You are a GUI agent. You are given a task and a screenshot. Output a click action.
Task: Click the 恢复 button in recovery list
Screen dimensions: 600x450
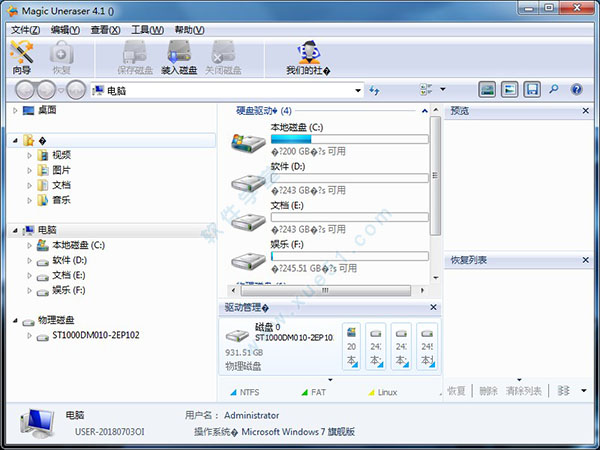pos(457,391)
